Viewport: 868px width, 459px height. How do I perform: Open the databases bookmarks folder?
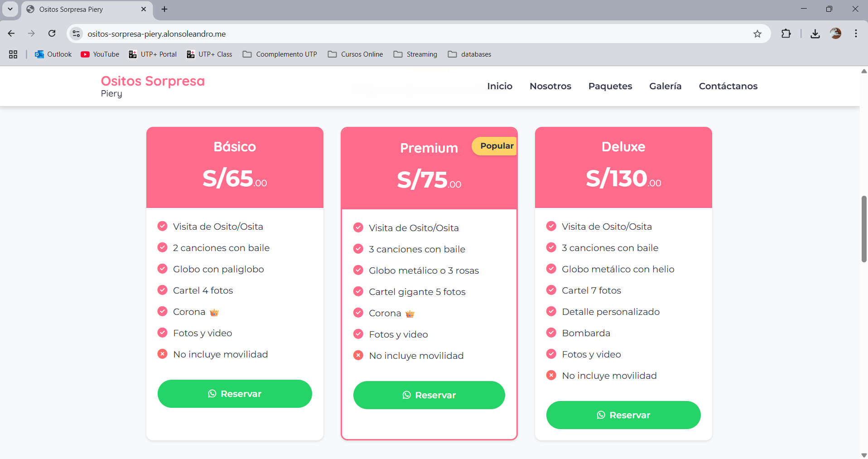tap(470, 54)
